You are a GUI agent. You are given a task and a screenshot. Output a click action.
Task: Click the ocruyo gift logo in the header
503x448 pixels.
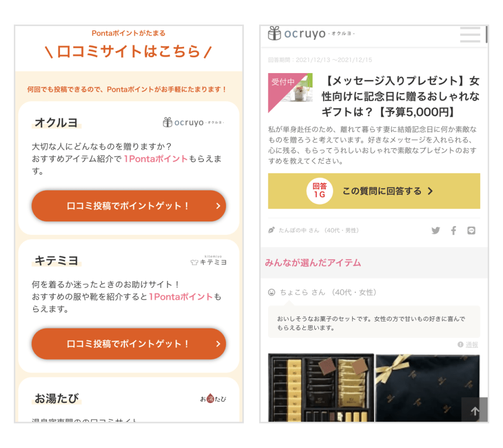(x=311, y=33)
